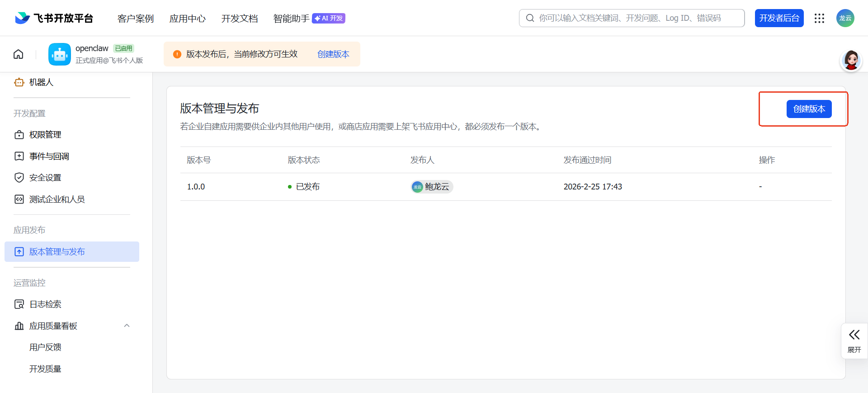The image size is (868, 393).
Task: Click the home icon in header
Action: [x=19, y=54]
